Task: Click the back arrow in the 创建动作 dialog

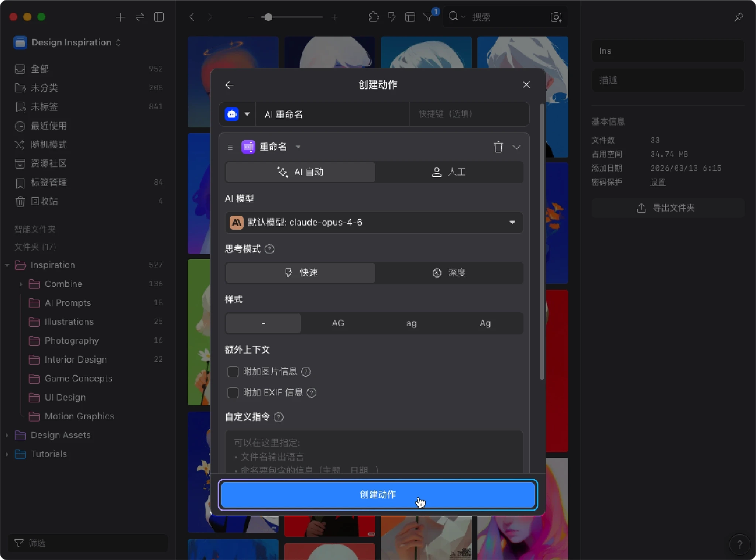Action: click(x=229, y=85)
